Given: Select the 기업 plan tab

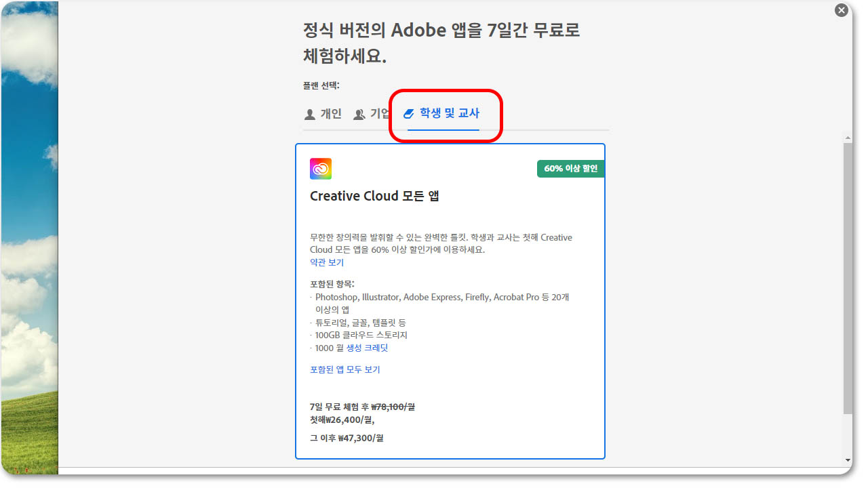Looking at the screenshot, I should [372, 114].
